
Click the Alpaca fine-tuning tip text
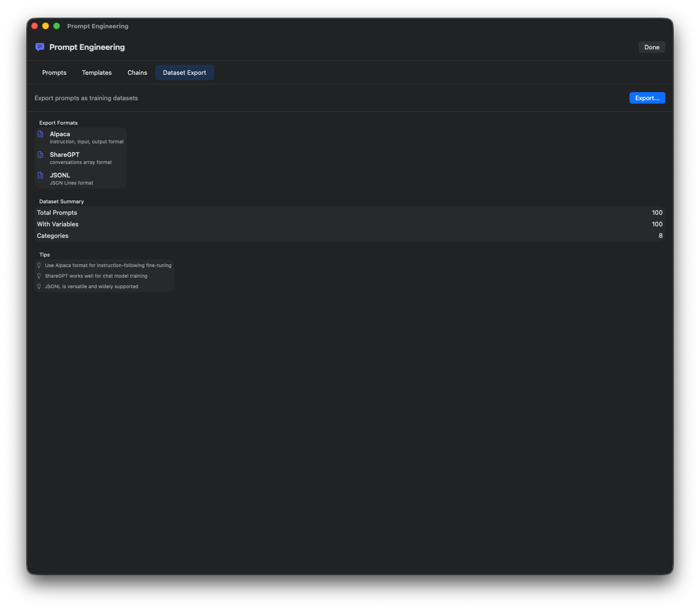click(x=108, y=266)
